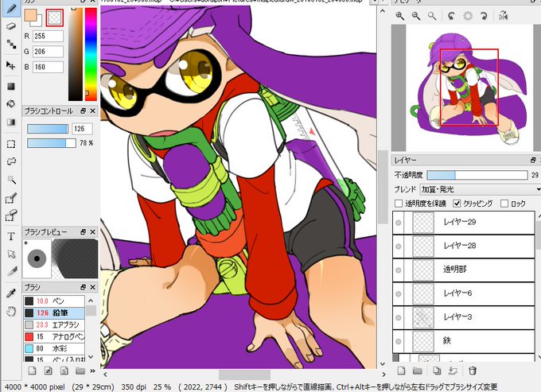Rotate navigator view clockwise
This screenshot has width=541, height=392.
pos(484,16)
